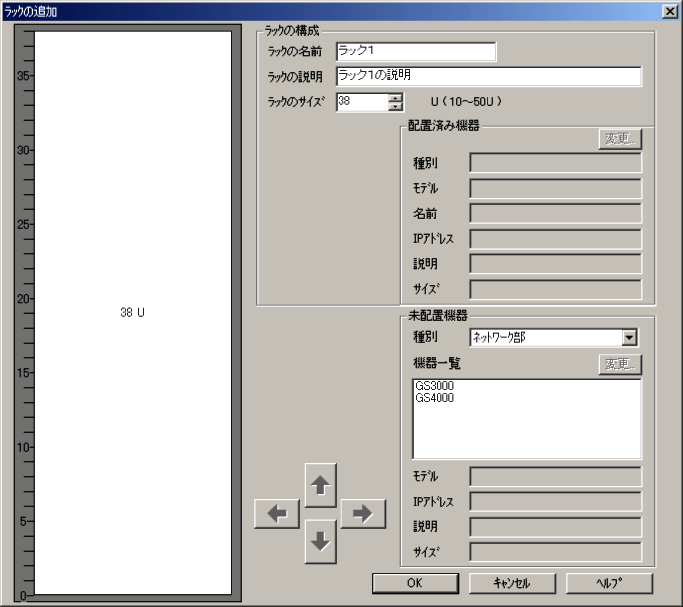Screen dimensions: 683x607
Task: Click the ラックのサイズ value field
Action: click(x=362, y=102)
